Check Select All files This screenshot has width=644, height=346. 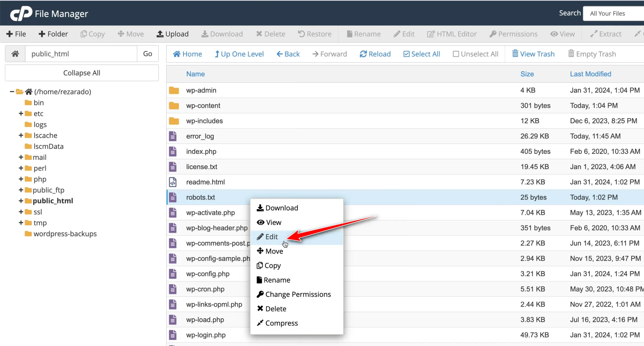point(421,54)
